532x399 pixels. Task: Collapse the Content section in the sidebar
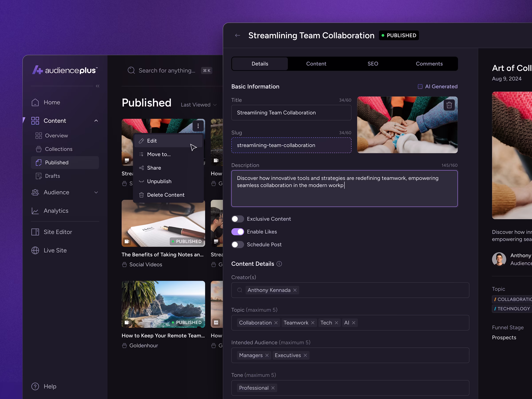pos(96,121)
